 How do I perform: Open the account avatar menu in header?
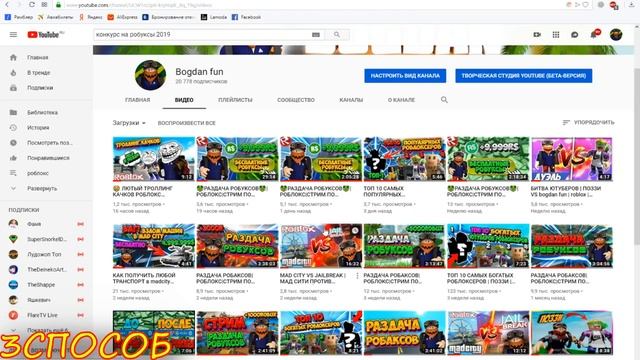pyautogui.click(x=616, y=35)
